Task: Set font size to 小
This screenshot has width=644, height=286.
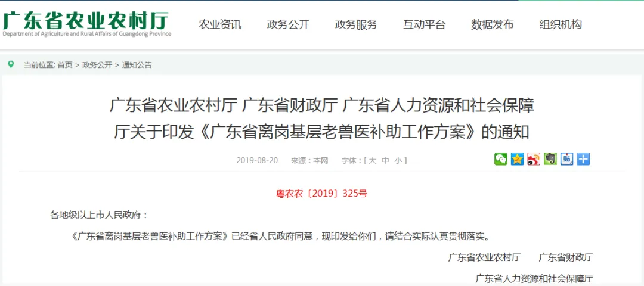Action: 398,160
